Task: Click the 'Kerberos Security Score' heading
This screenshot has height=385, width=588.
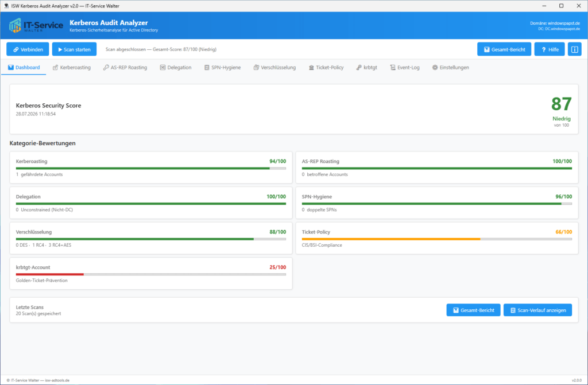Action: tap(48, 106)
